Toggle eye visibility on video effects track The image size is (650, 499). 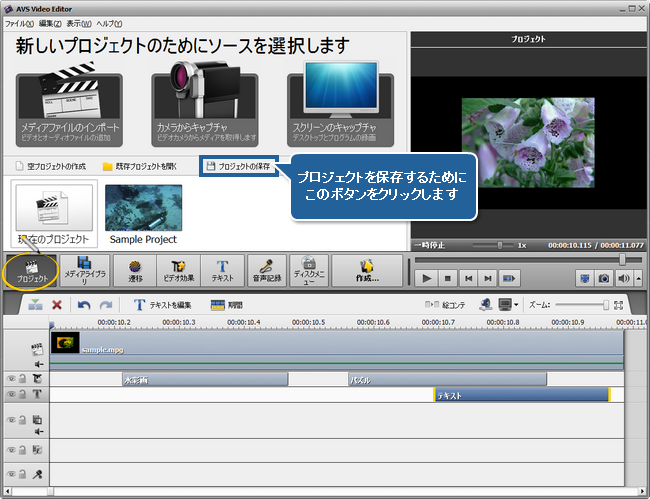[x=11, y=379]
